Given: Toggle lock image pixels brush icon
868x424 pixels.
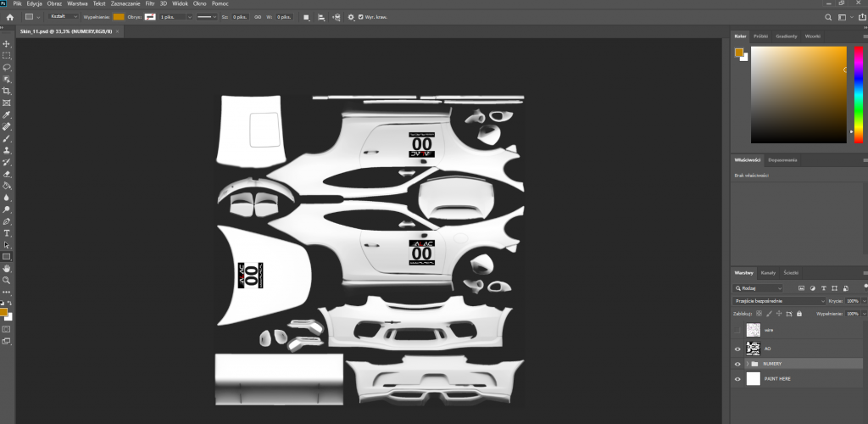Looking at the screenshot, I should tap(769, 313).
